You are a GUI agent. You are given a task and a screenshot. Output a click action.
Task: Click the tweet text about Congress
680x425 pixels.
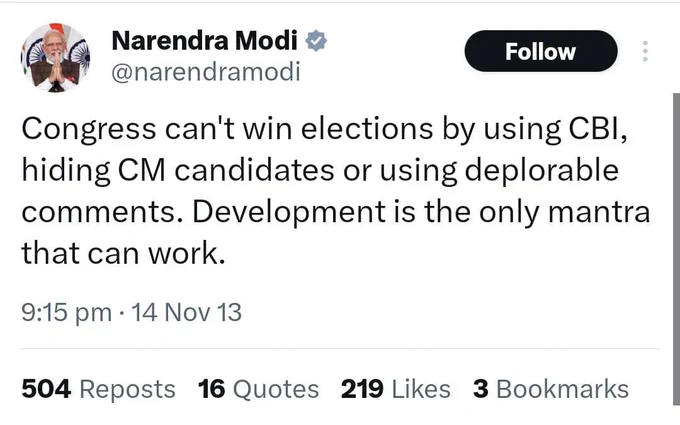[336, 191]
